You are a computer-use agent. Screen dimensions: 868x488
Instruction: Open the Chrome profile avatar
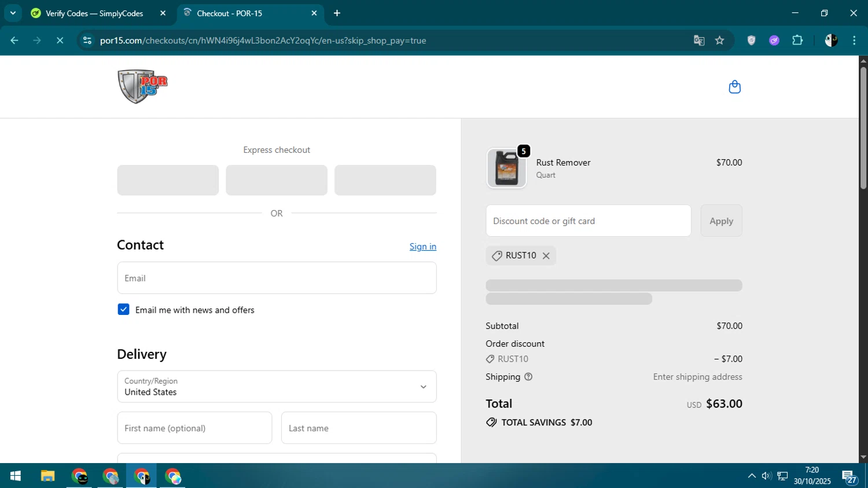pos(831,41)
